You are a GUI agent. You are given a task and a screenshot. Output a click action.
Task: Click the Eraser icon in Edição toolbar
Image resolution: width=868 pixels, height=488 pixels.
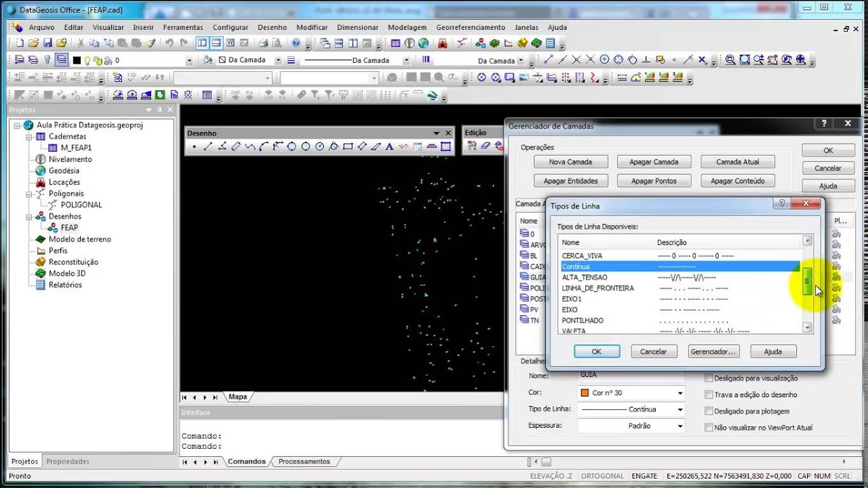pyautogui.click(x=486, y=146)
